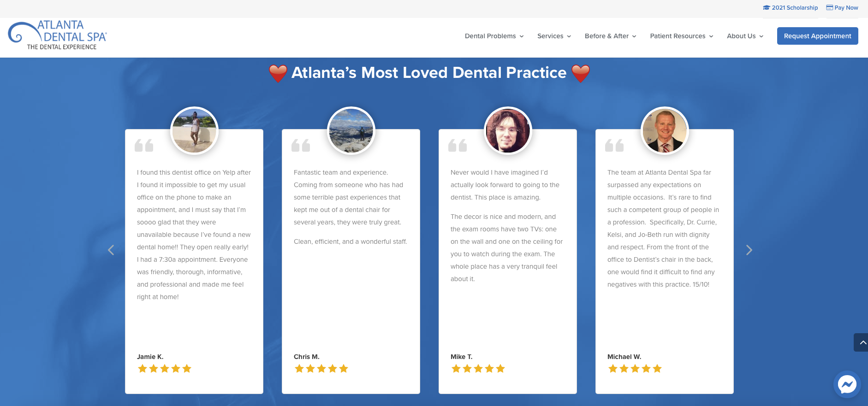Click Jamie K.'s five-star rating
The image size is (868, 406).
click(165, 368)
